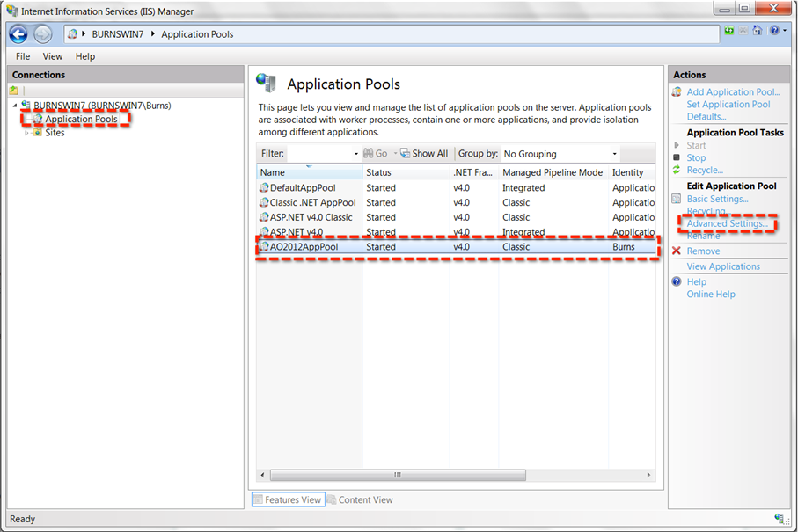The image size is (798, 532).
Task: Open the Help icon in top-right toolbar
Action: point(774,31)
